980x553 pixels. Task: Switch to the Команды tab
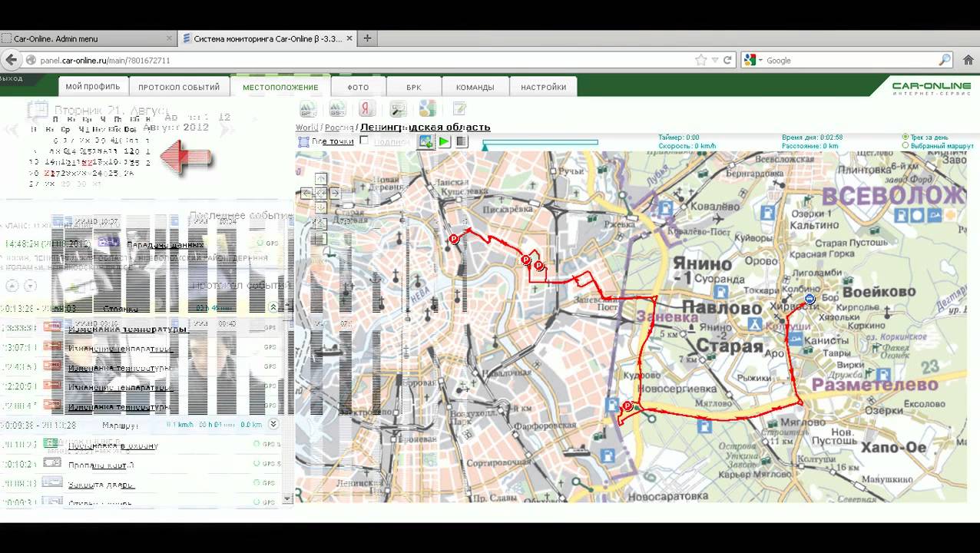point(475,87)
